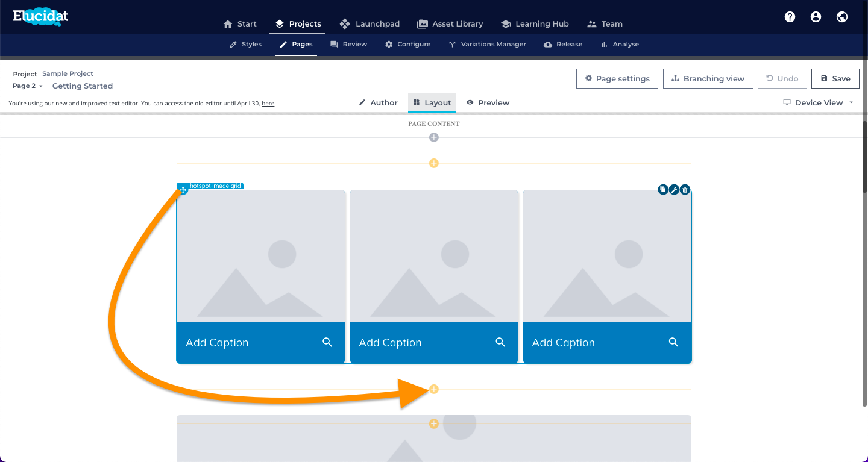
Task: Select the right image placeholder
Action: click(607, 256)
